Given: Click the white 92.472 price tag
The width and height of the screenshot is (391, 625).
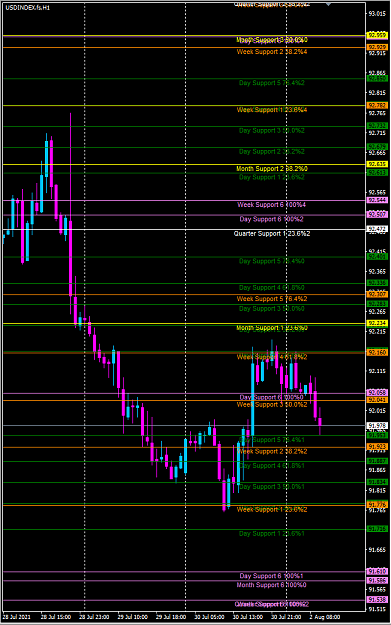Looking at the screenshot, I should click(377, 229).
